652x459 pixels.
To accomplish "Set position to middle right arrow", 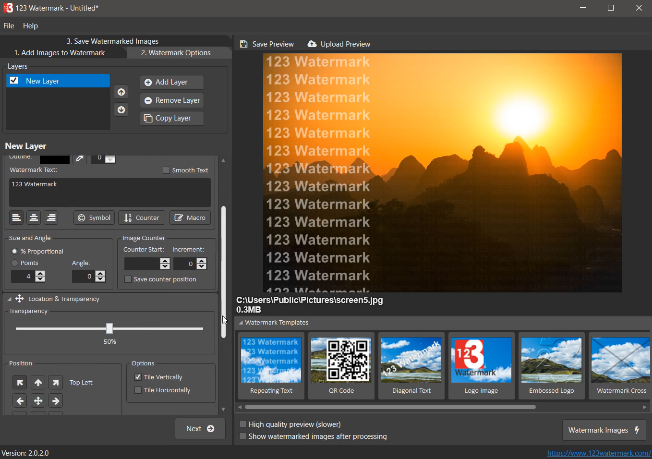I will (55, 401).
